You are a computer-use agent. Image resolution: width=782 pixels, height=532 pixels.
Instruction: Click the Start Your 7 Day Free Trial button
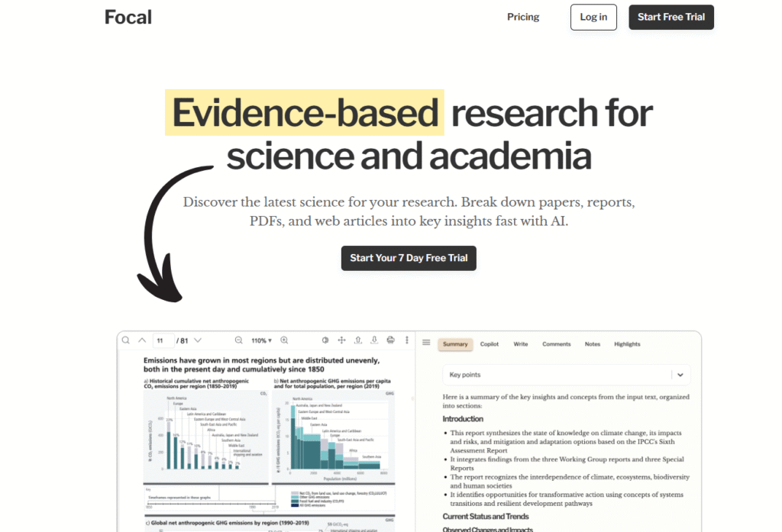[x=409, y=258]
